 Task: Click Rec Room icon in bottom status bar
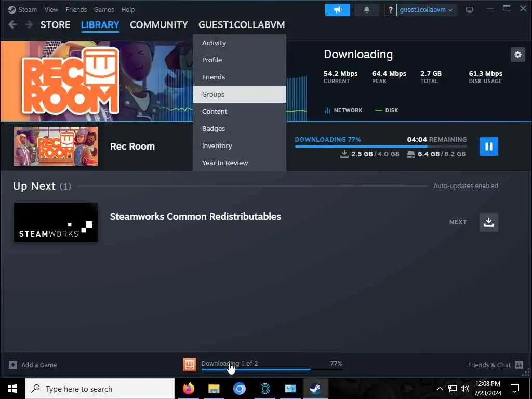click(189, 365)
